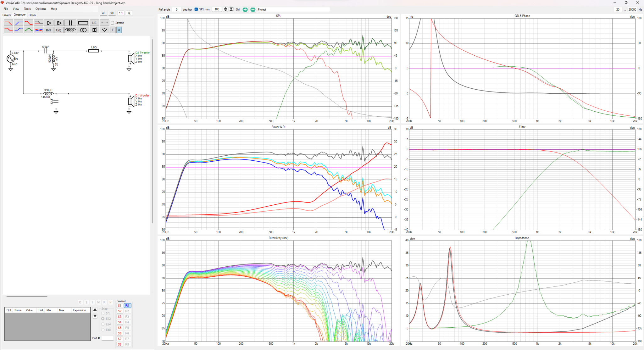Select variant S8
644x350 pixels.
(x=119, y=344)
